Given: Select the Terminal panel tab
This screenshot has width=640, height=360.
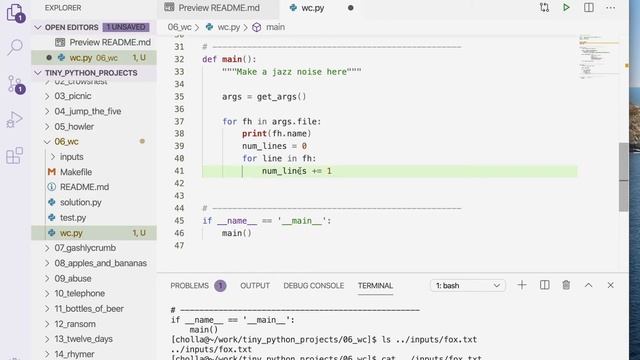Looking at the screenshot, I should 375,286.
